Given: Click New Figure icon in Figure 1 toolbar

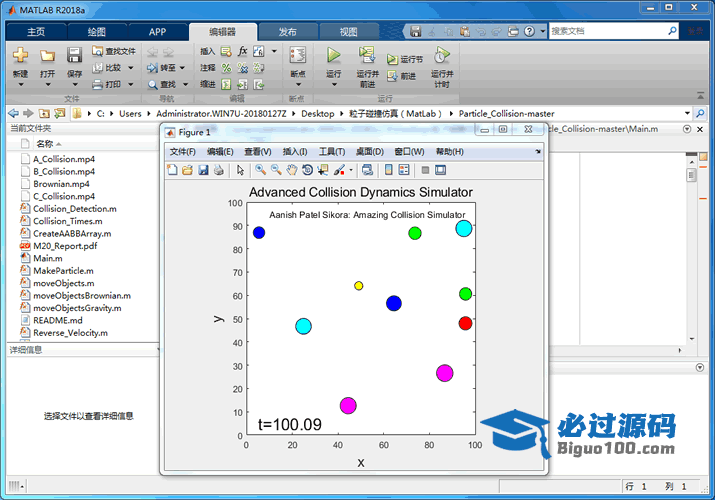Looking at the screenshot, I should point(172,170).
